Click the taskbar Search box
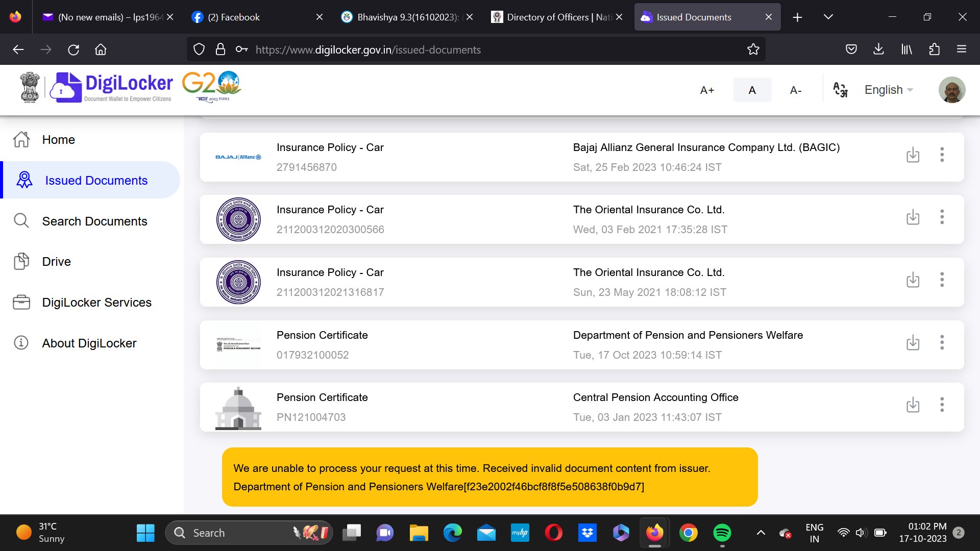The width and height of the screenshot is (980, 551). tap(249, 533)
